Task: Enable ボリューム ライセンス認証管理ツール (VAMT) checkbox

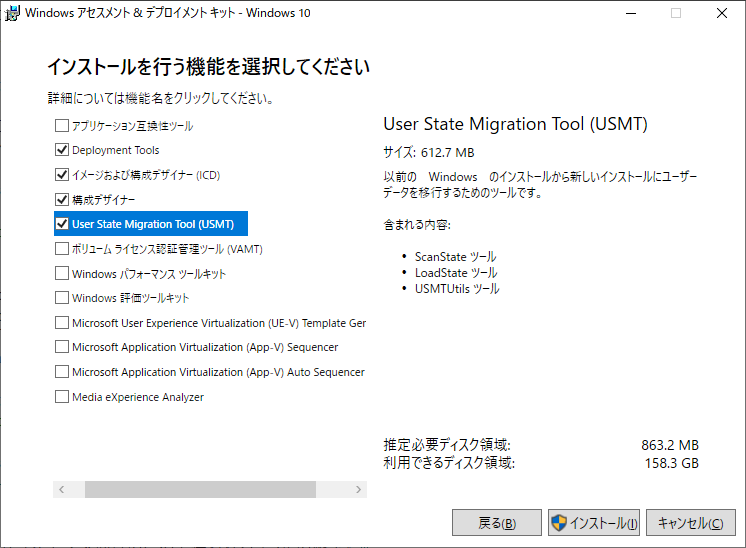Action: click(62, 248)
